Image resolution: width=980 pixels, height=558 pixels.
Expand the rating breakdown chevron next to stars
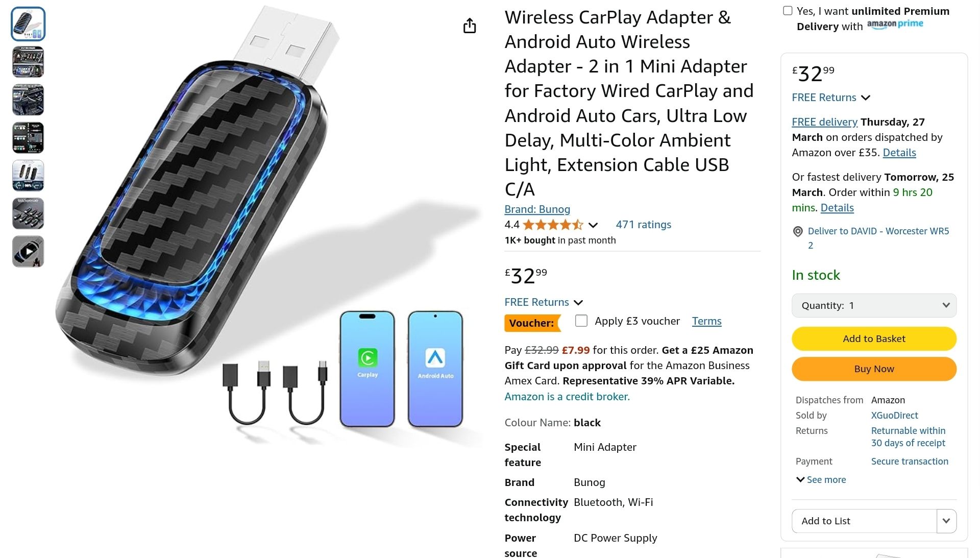tap(593, 225)
